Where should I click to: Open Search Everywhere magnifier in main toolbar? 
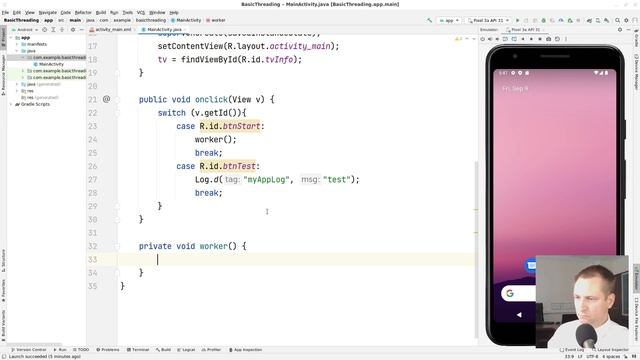(x=618, y=20)
